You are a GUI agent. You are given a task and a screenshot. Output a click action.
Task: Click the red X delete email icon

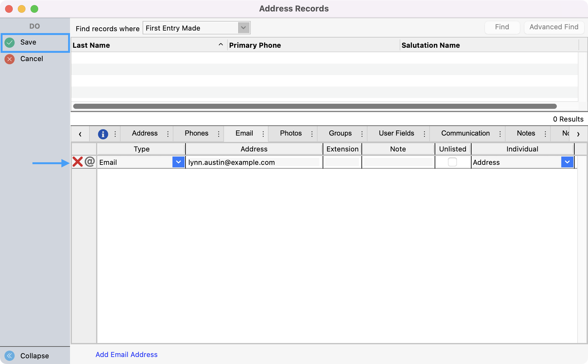coord(77,162)
